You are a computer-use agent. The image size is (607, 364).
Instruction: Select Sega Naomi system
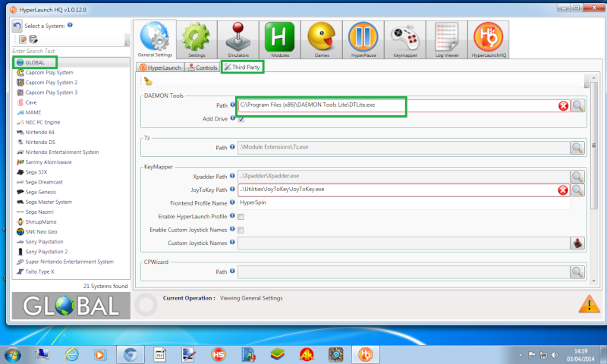pyautogui.click(x=39, y=212)
